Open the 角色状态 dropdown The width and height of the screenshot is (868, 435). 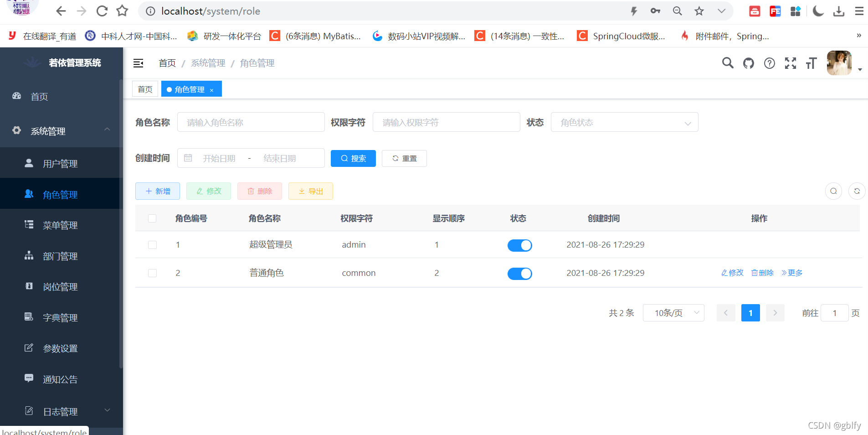pyautogui.click(x=624, y=122)
